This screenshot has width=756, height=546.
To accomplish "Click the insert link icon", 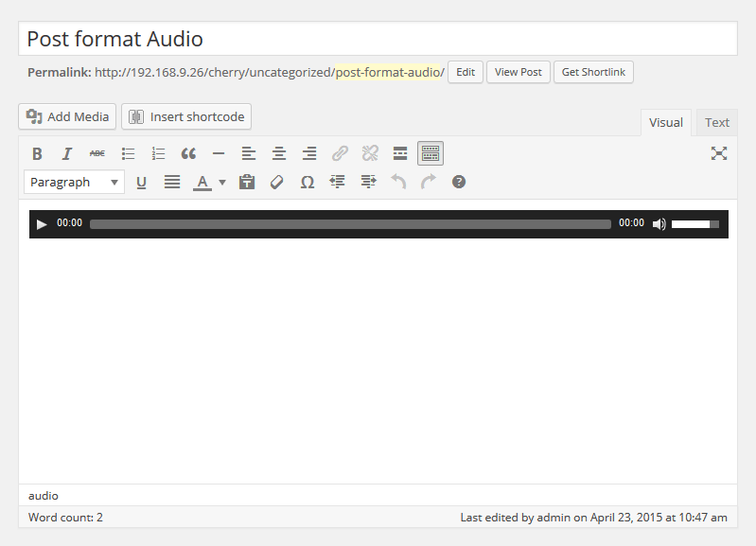I will point(340,153).
